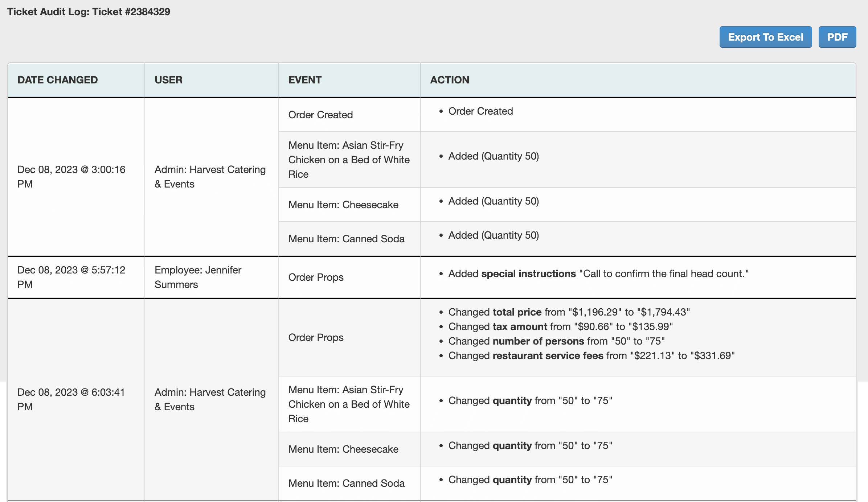Select the Ticket Audit Log title text
Screen dimensions: 868x502
tap(89, 12)
